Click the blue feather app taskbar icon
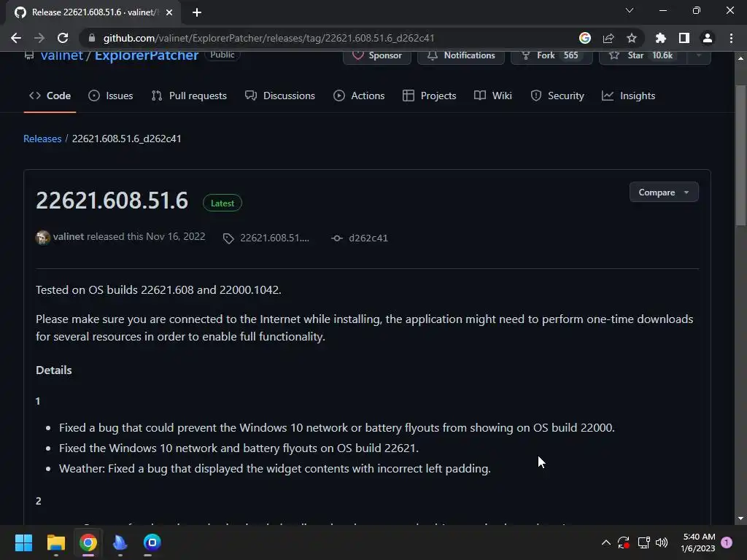Viewport: 747px width, 560px height. (x=120, y=542)
